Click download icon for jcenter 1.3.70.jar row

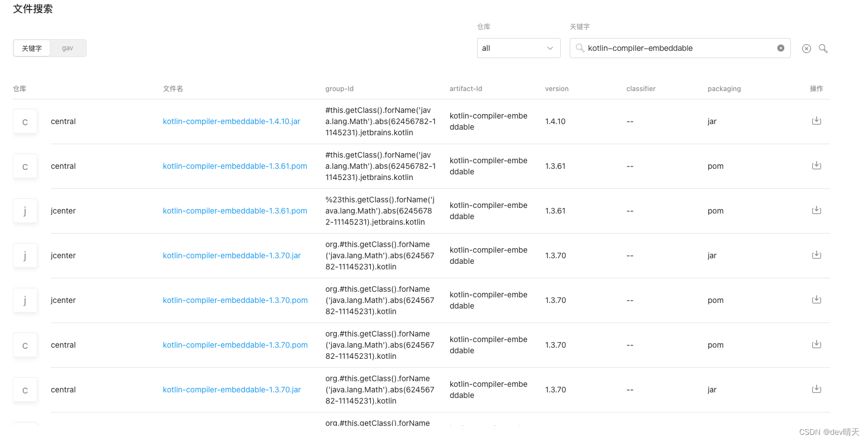[816, 255]
